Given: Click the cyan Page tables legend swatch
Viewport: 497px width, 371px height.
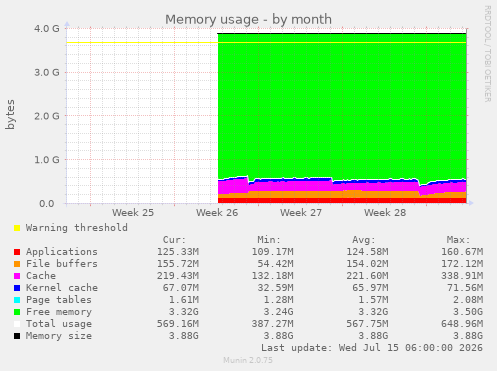Looking at the screenshot, I should pyautogui.click(x=17, y=300).
